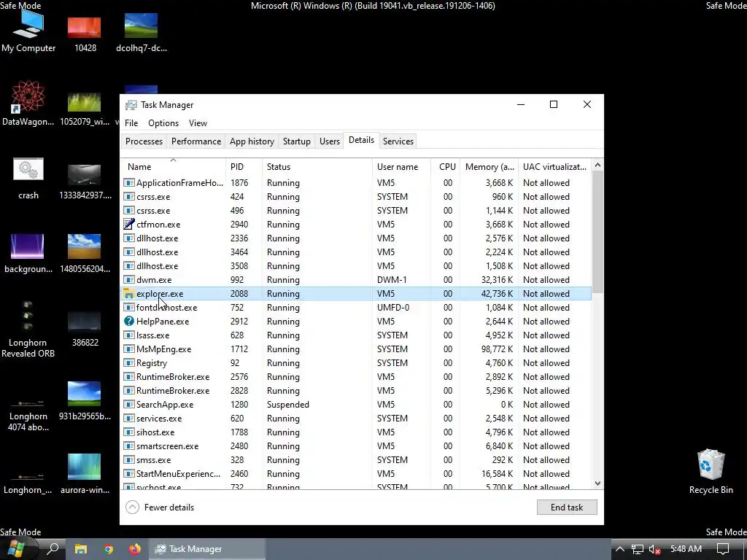This screenshot has height=560, width=747.
Task: Click the process list scrollbar thumb
Action: [x=597, y=231]
